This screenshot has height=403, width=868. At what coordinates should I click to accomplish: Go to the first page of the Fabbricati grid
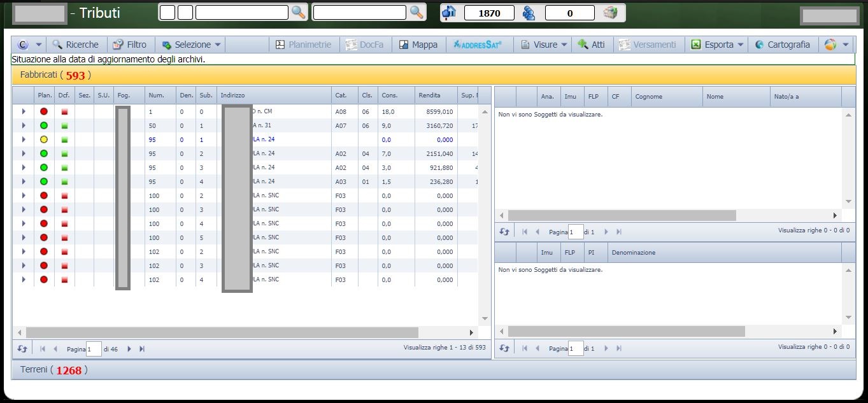coord(43,349)
